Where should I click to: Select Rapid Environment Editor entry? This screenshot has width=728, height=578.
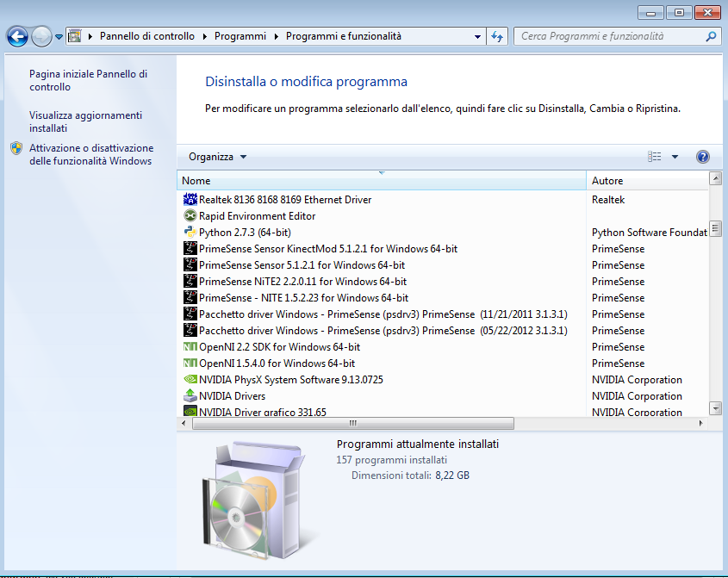coord(258,216)
